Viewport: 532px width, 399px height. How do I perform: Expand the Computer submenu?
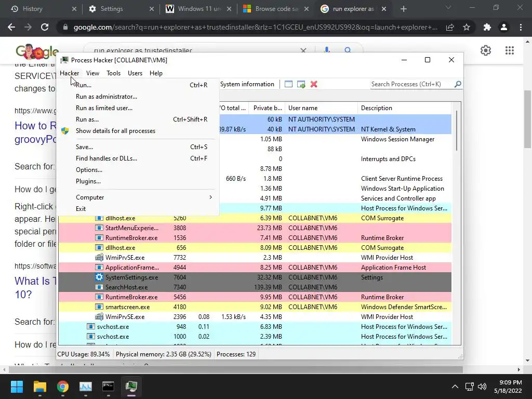137,197
